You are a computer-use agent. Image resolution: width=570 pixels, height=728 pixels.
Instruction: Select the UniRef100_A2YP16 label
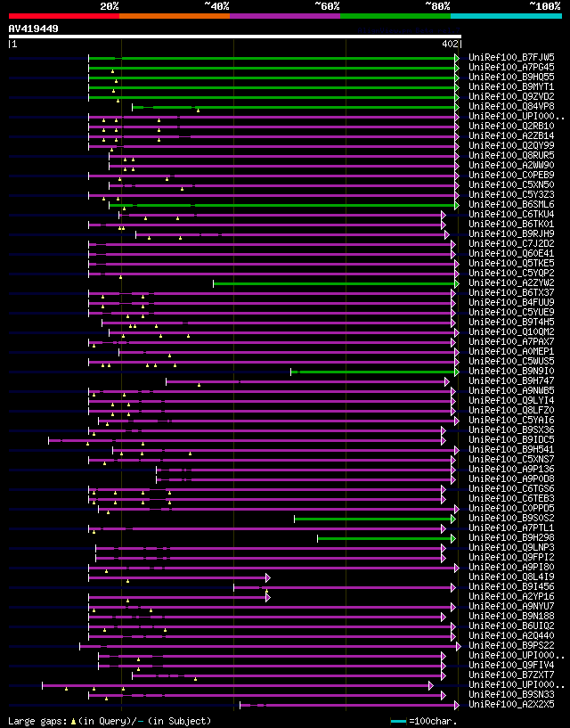point(511,597)
